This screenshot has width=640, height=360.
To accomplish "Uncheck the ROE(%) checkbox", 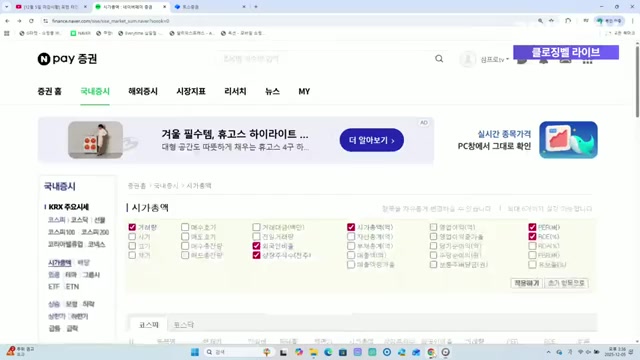I will (532, 236).
